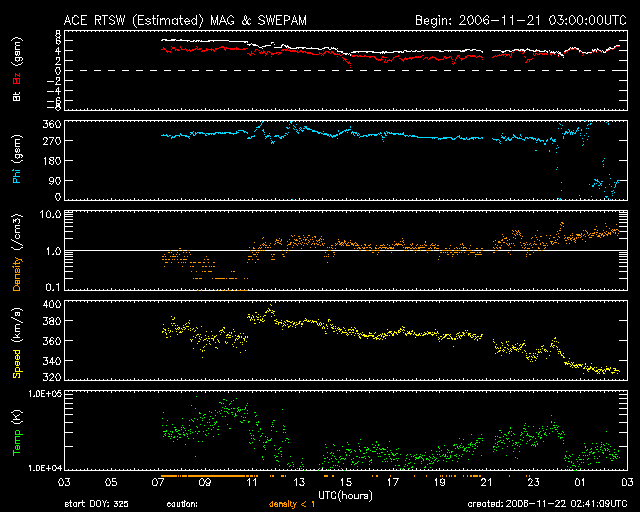Screen dimensions: 640x512
Task: Click the 'ACE RTSW (Estimated) MAG & SWEPAM' title
Action: pyautogui.click(x=185, y=20)
